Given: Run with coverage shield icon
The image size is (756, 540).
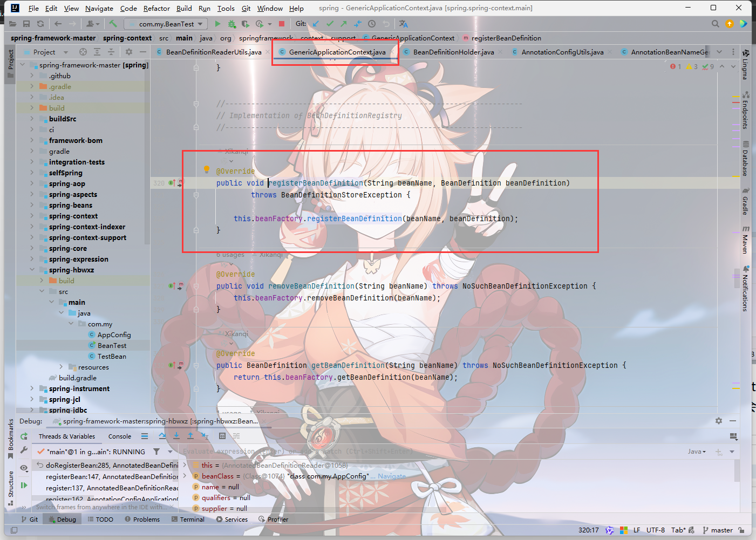Looking at the screenshot, I should pyautogui.click(x=246, y=24).
